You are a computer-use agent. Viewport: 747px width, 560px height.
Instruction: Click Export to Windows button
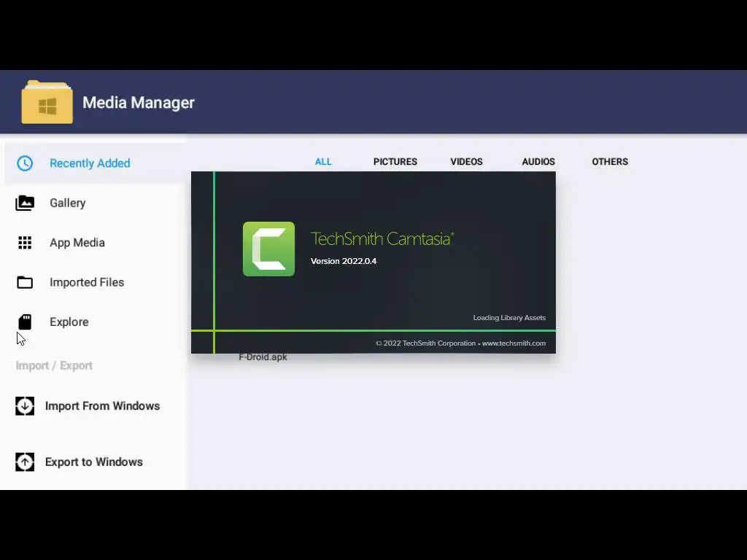(79, 462)
